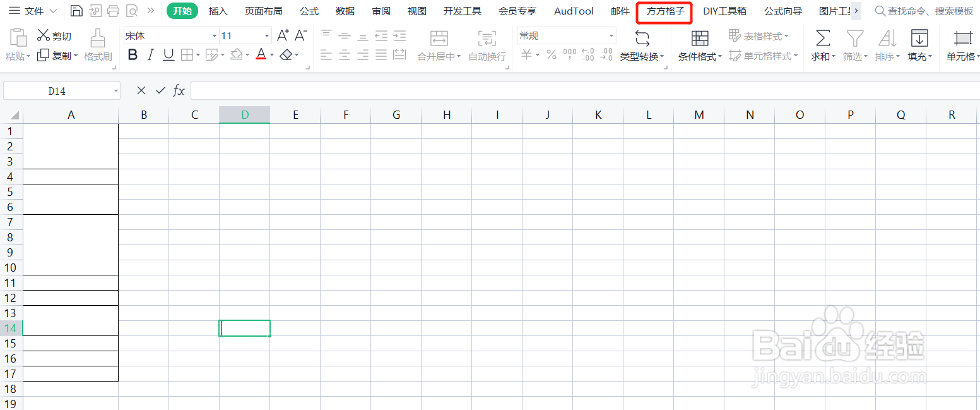
Task: Click the cell borders icon
Action: point(187,55)
